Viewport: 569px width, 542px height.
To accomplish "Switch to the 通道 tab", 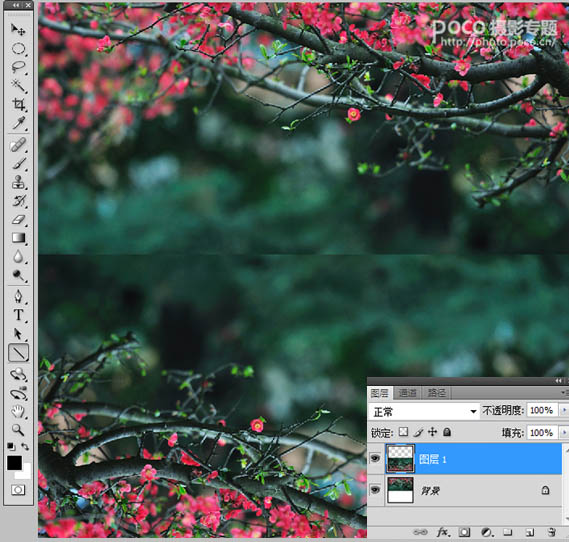I will point(407,393).
